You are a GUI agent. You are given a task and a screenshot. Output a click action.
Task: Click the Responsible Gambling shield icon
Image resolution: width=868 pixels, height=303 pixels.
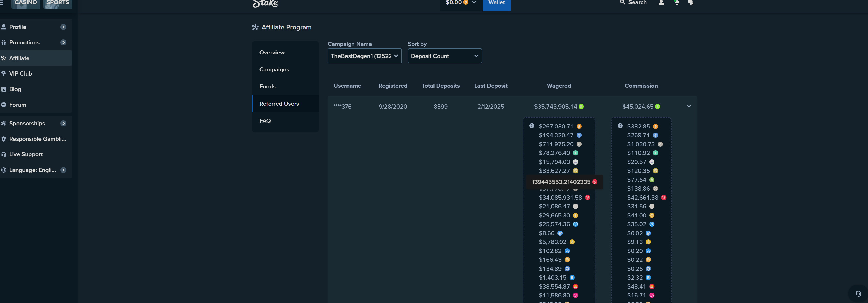pyautogui.click(x=4, y=139)
